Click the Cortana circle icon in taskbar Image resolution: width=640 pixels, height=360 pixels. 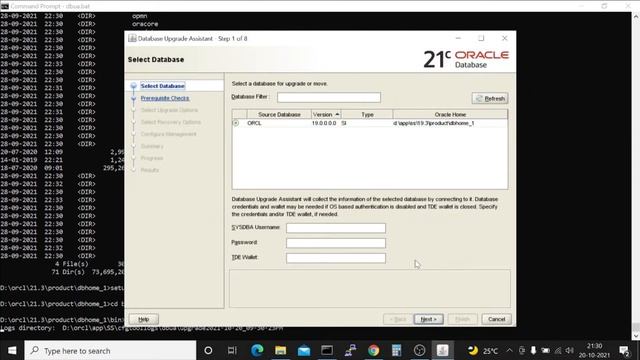coord(208,350)
